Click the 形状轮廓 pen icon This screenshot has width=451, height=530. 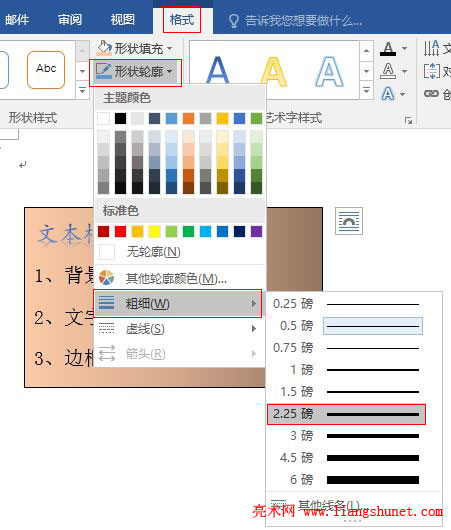coord(104,71)
